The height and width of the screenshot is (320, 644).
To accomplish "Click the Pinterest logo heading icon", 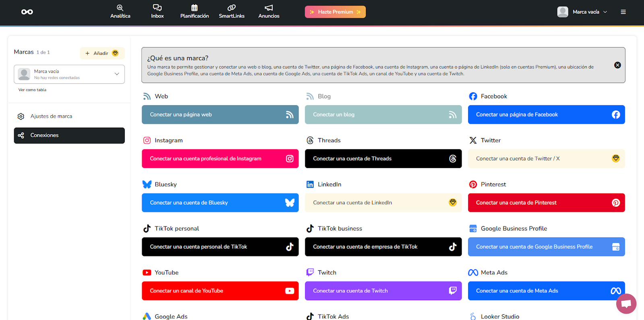I will tap(473, 184).
